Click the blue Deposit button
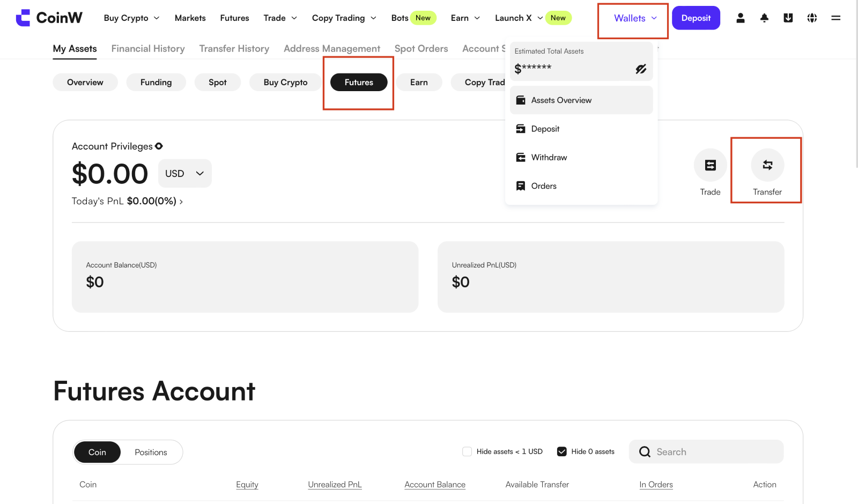858x504 pixels. tap(696, 18)
